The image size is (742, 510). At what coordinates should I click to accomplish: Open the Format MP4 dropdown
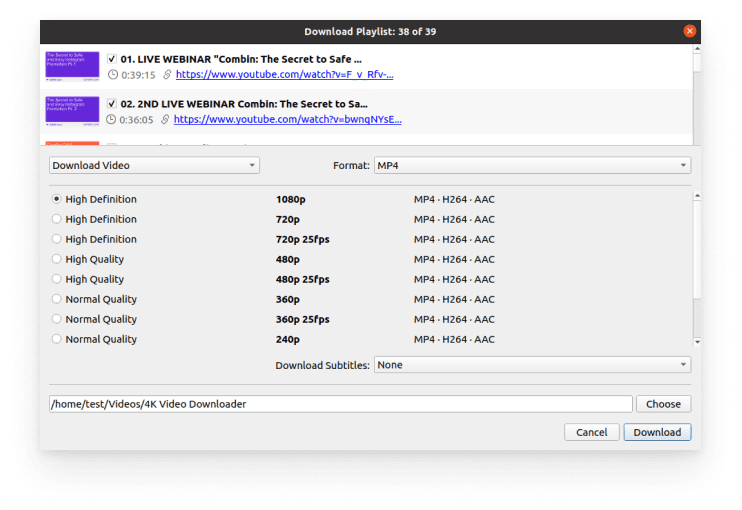pyautogui.click(x=532, y=165)
